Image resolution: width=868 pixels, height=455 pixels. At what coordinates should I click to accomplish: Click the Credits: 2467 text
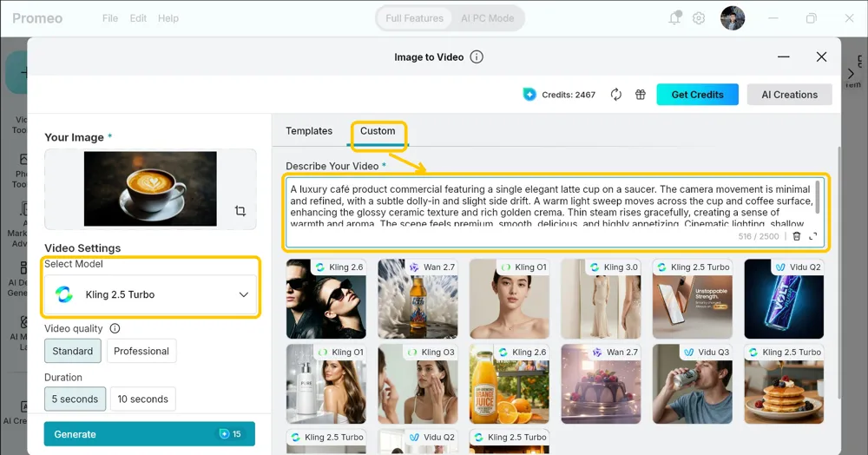[569, 95]
